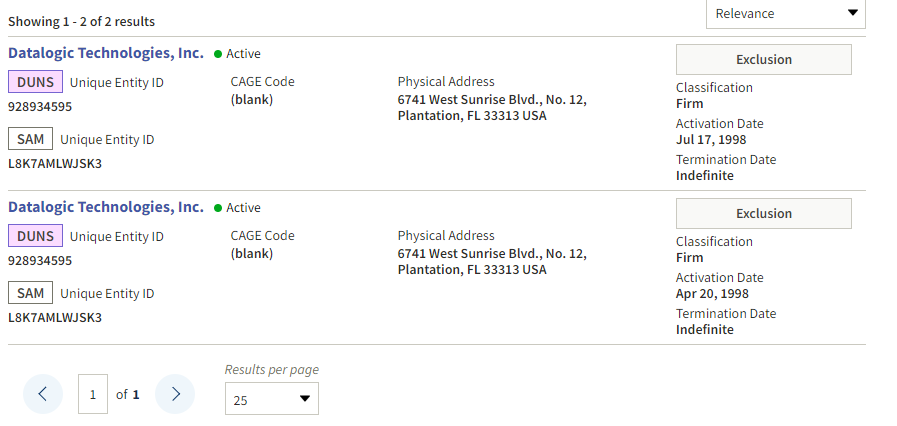897x426 pixels.
Task: Click the green Active dot in second result
Action: click(218, 208)
